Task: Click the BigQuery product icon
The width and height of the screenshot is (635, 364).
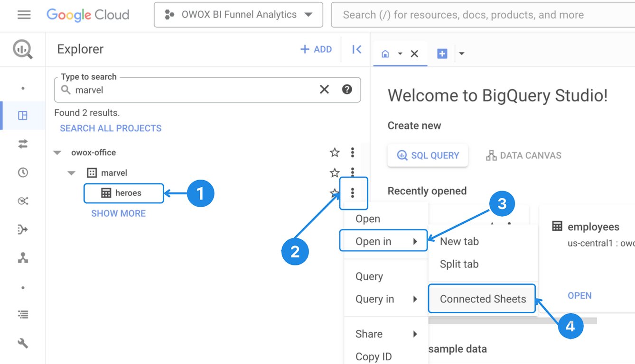Action: pos(23,49)
